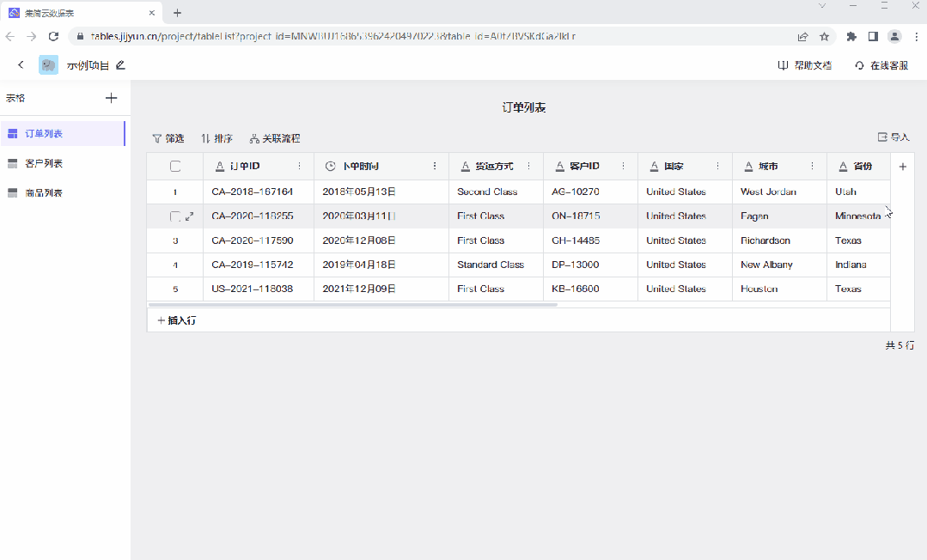Screen dimensions: 927x560
Task: Click the edit pencil next to 示例项目
Action: click(x=120, y=65)
